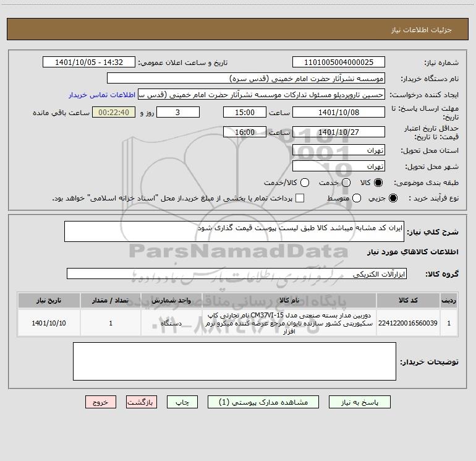Select the کالا radio button

[x=378, y=183]
